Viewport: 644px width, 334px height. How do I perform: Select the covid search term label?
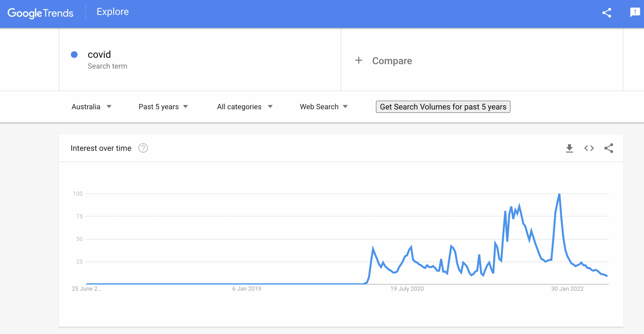[x=100, y=54]
